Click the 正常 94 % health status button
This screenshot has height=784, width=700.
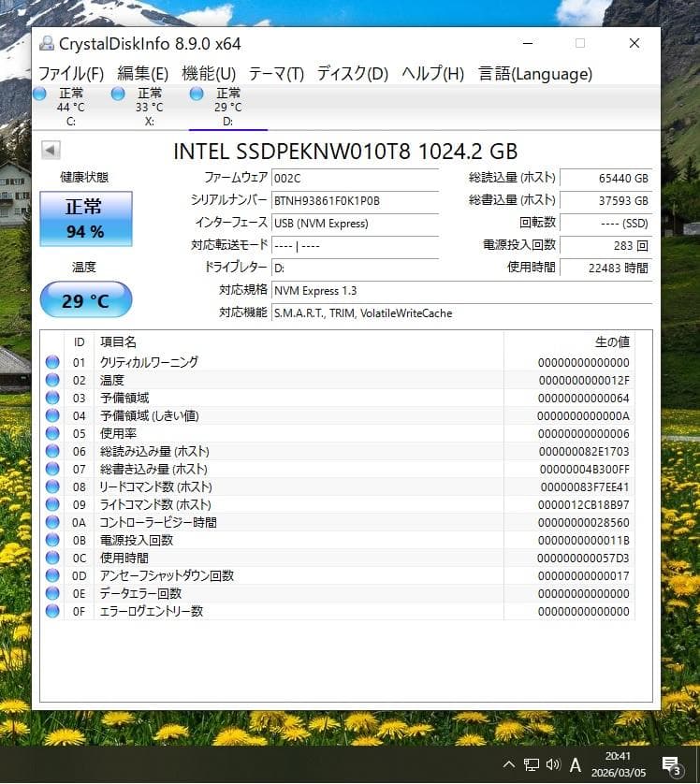coord(86,219)
